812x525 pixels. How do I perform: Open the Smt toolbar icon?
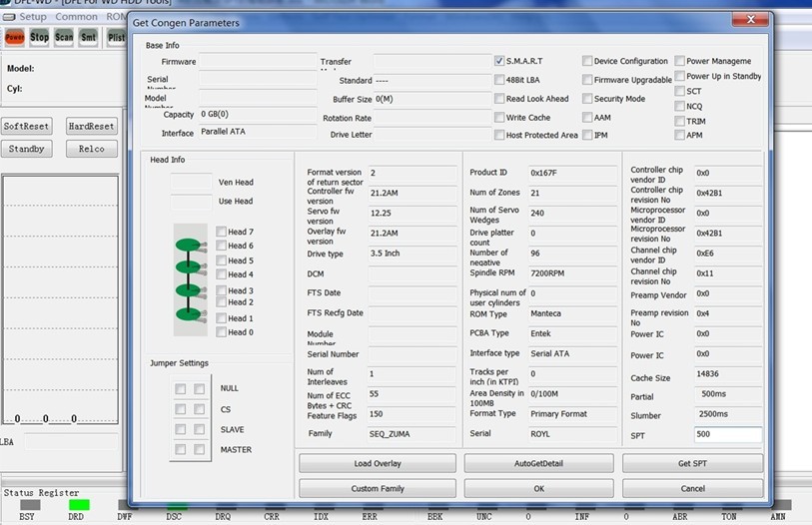coord(89,37)
